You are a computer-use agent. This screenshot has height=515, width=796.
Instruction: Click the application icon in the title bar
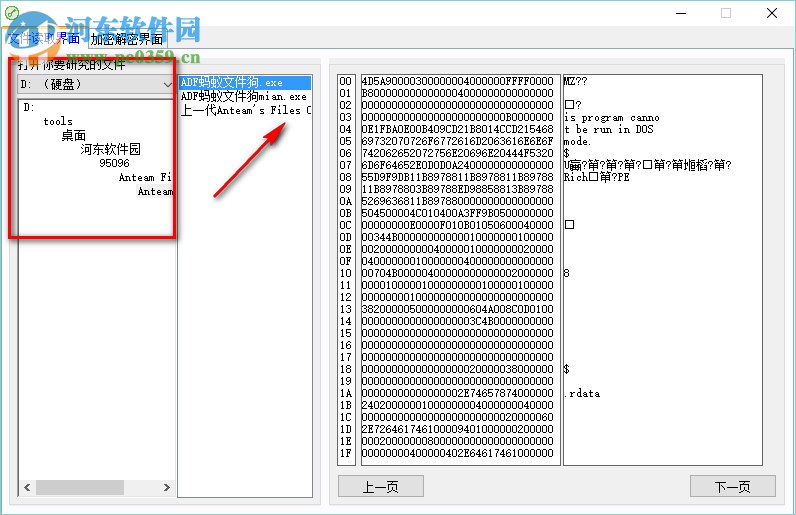click(11, 12)
